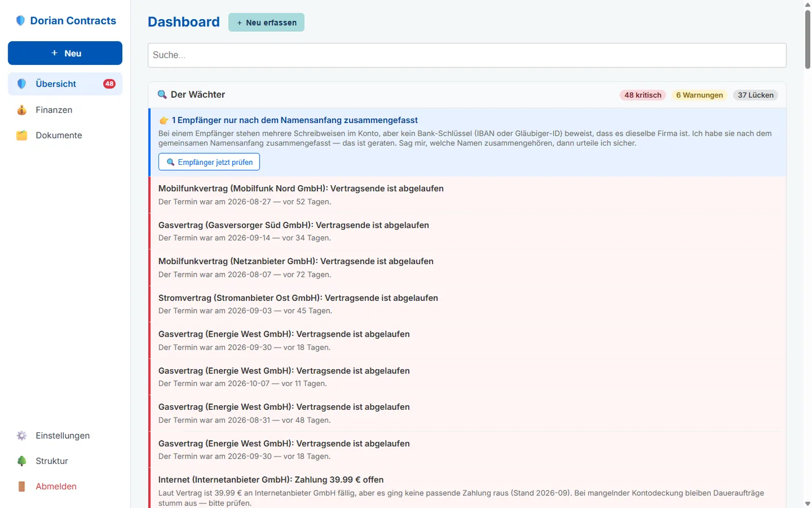Screen dimensions: 812x508
Task: Open the Mobilfunk Nord GmbH contract alert
Action: [467, 194]
